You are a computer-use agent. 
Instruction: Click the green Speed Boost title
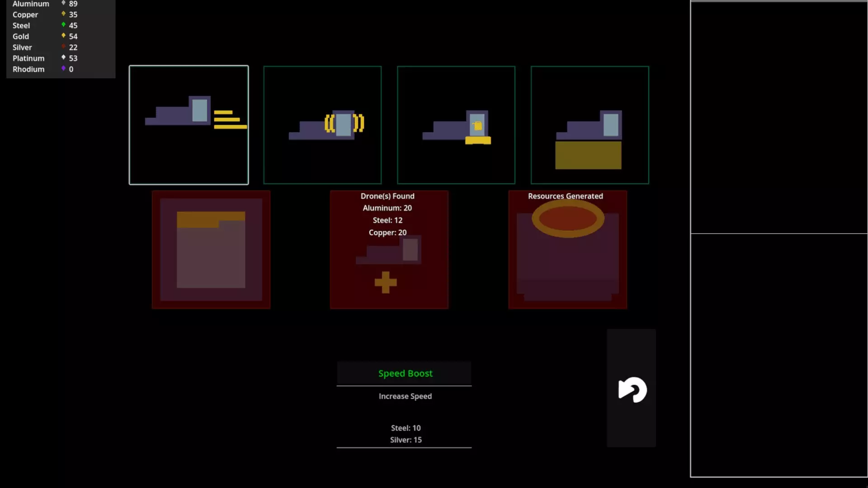tap(405, 374)
